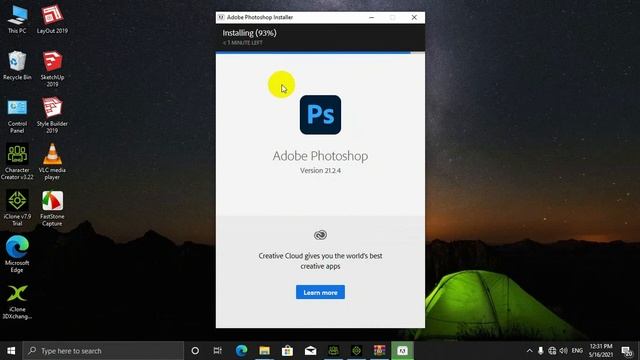Open network settings tray icon
Screen dimensions: 640x360
552,351
